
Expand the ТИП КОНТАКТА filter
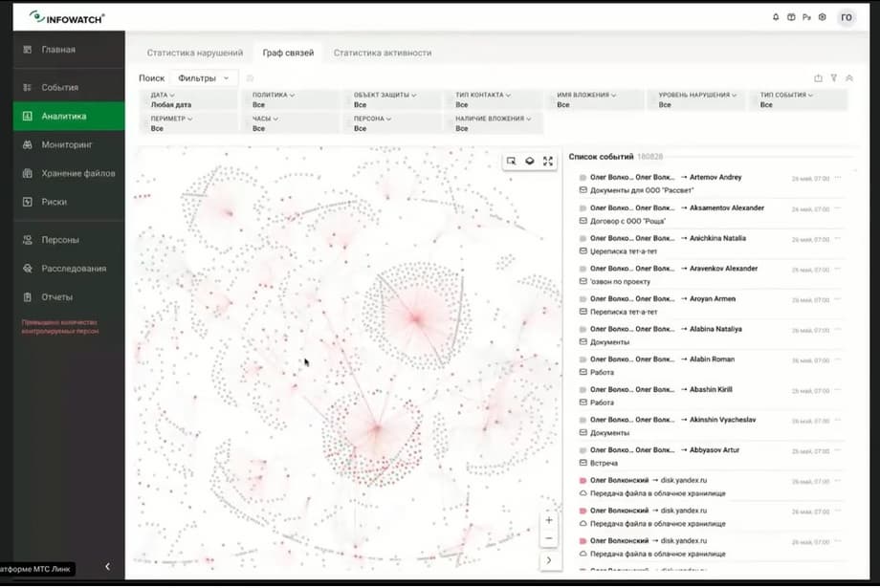pos(494,99)
